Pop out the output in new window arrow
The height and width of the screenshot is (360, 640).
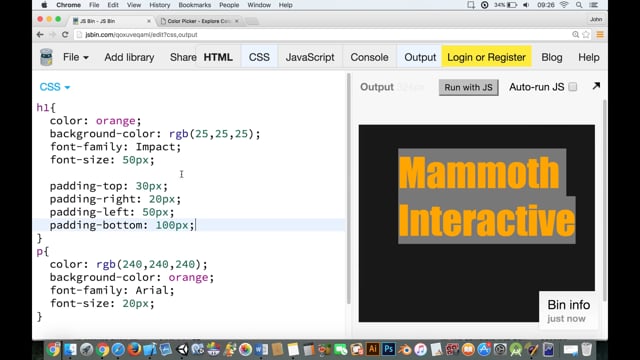[x=596, y=86]
